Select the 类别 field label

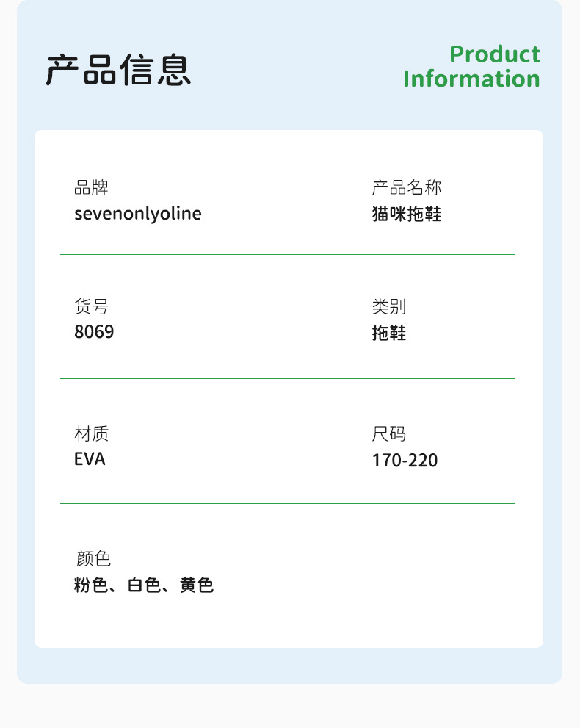[389, 307]
